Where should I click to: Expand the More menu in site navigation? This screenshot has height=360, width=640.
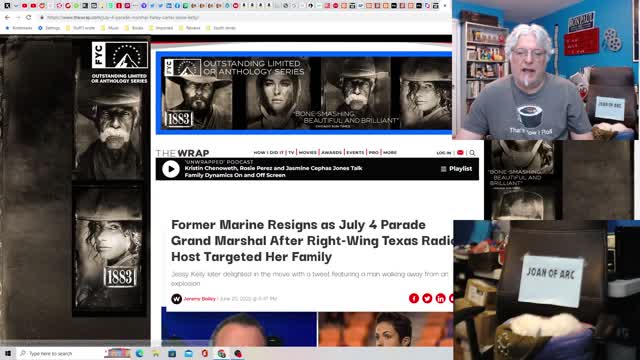tap(390, 153)
